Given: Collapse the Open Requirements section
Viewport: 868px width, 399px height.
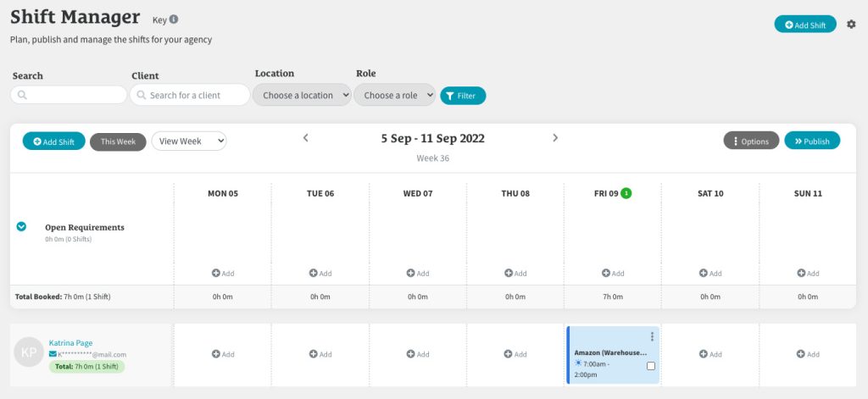Looking at the screenshot, I should [21, 226].
